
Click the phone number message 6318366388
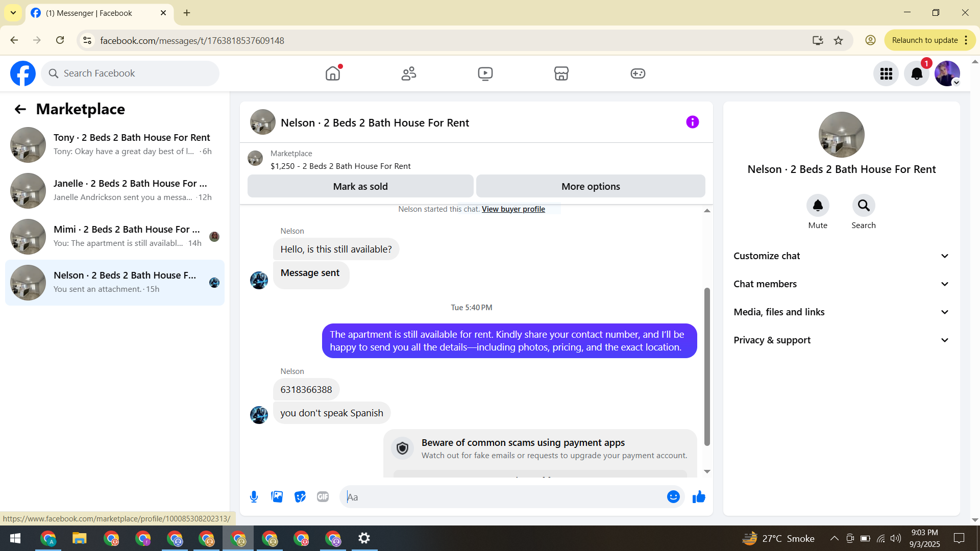(x=306, y=390)
